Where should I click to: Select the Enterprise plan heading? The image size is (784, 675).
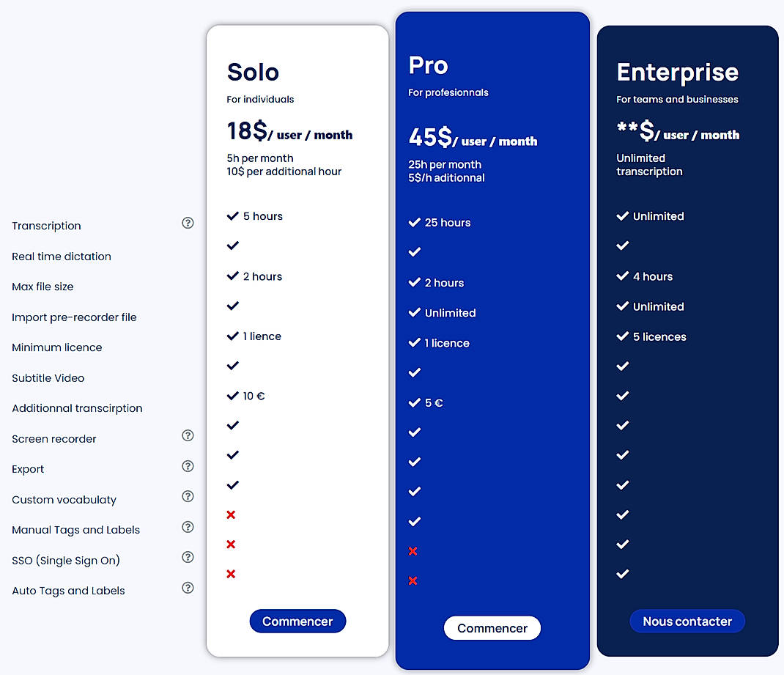point(678,72)
